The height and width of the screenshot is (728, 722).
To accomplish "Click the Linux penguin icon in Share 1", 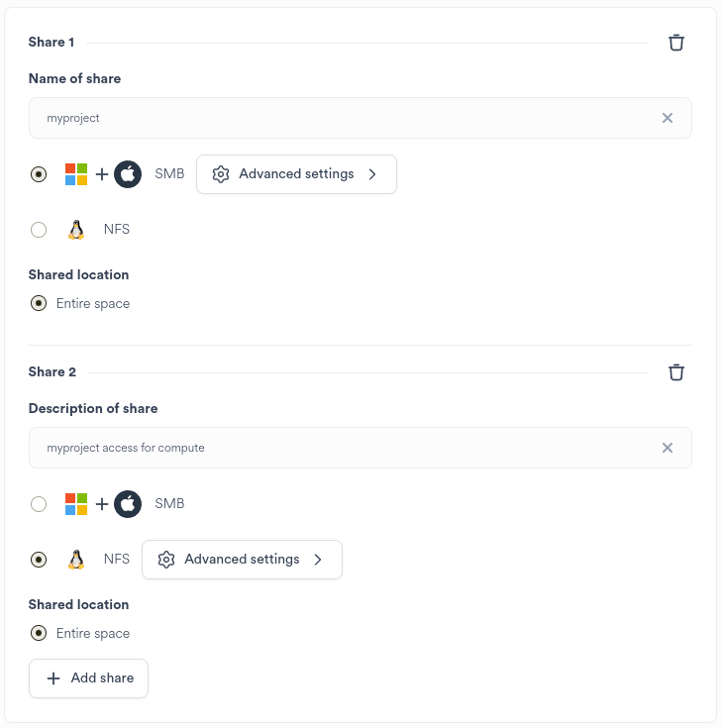I will point(76,230).
